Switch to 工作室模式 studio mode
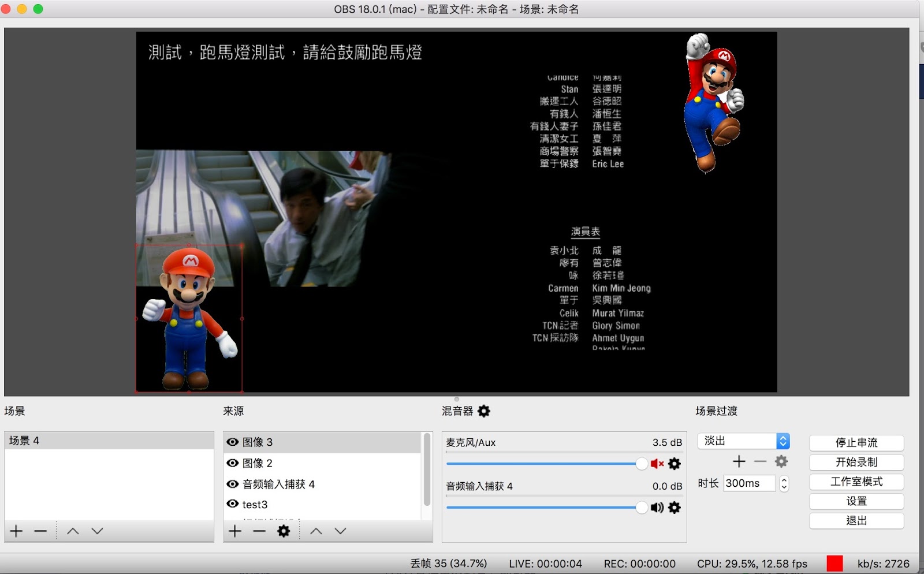This screenshot has height=574, width=924. tap(856, 482)
